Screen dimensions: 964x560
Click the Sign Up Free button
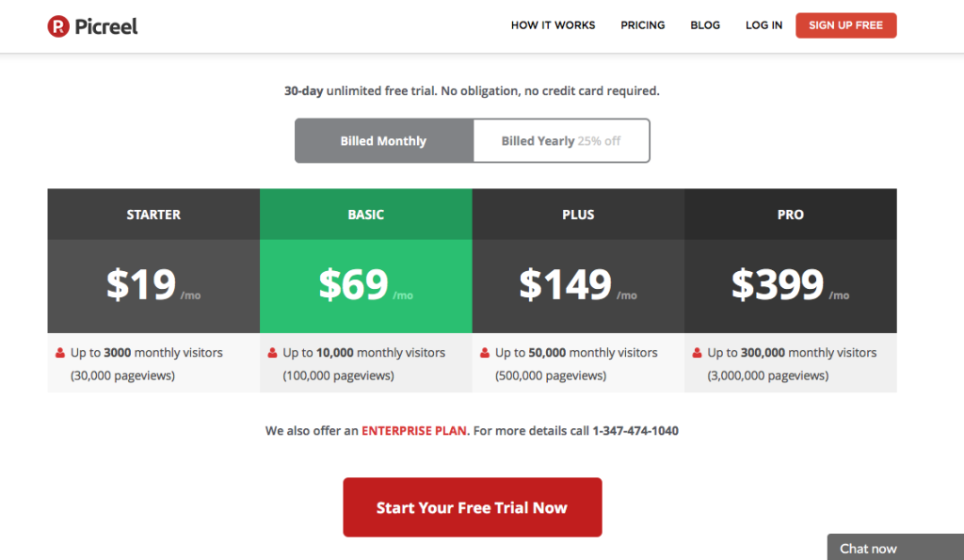point(846,25)
